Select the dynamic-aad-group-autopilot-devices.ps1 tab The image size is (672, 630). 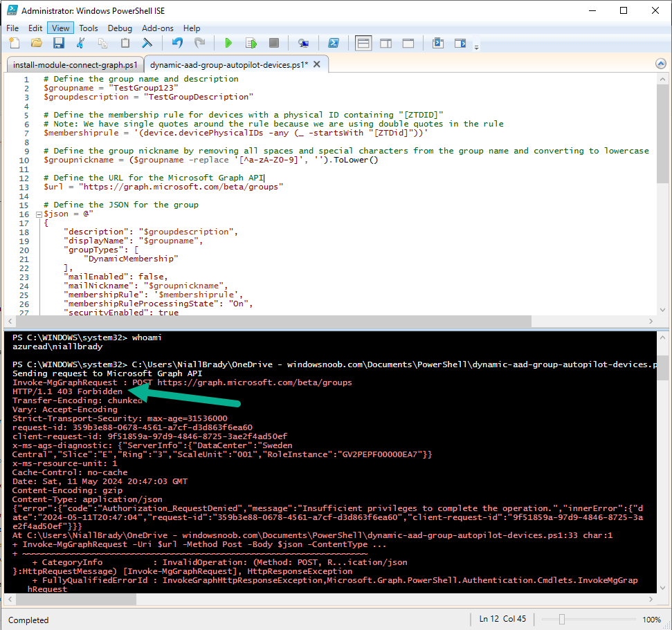pos(229,65)
